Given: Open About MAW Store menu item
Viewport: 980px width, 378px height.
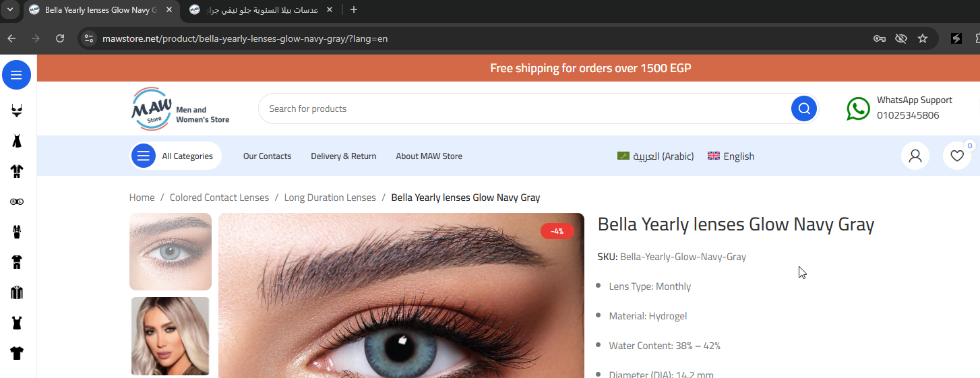Looking at the screenshot, I should [x=429, y=156].
